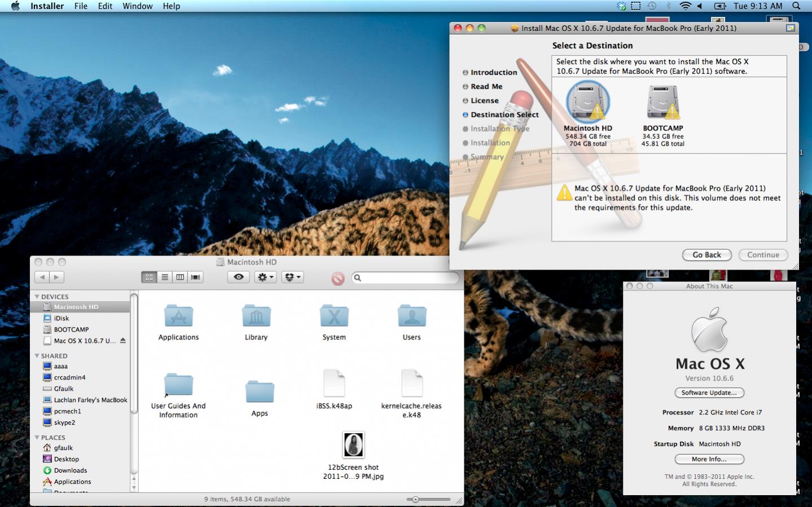Open the Help menu
The height and width of the screenshot is (507, 812).
172,6
